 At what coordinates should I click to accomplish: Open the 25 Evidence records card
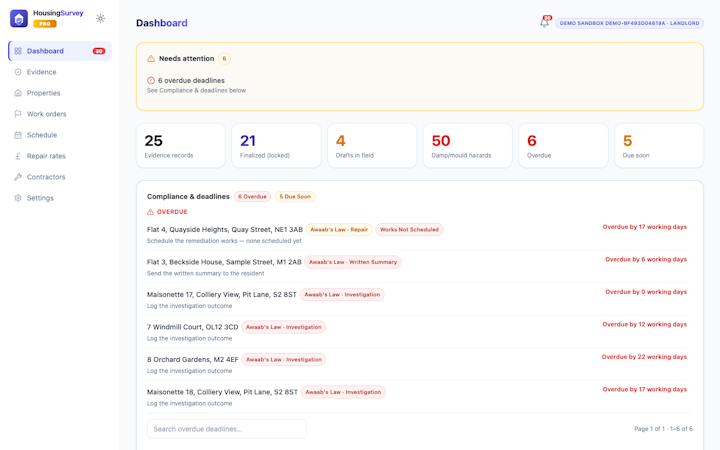pyautogui.click(x=180, y=146)
